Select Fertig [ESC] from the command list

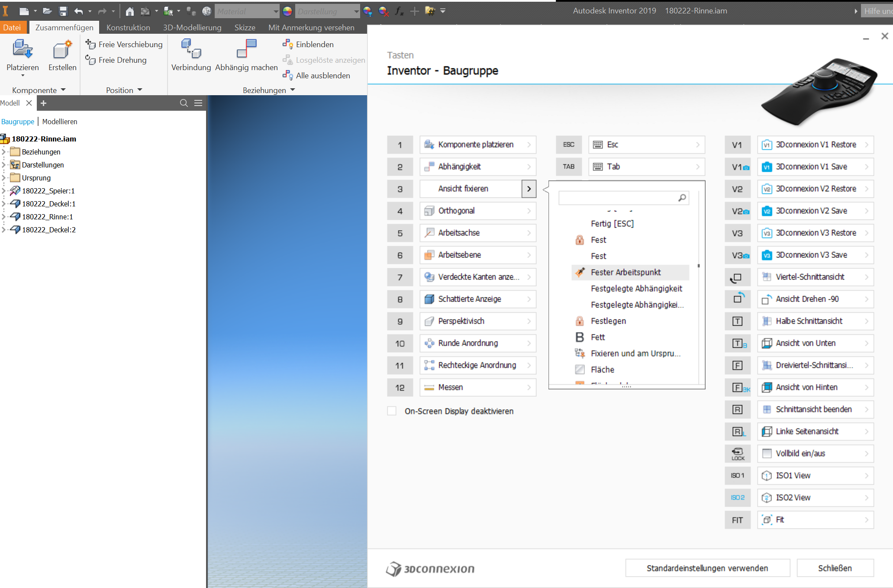pyautogui.click(x=612, y=223)
